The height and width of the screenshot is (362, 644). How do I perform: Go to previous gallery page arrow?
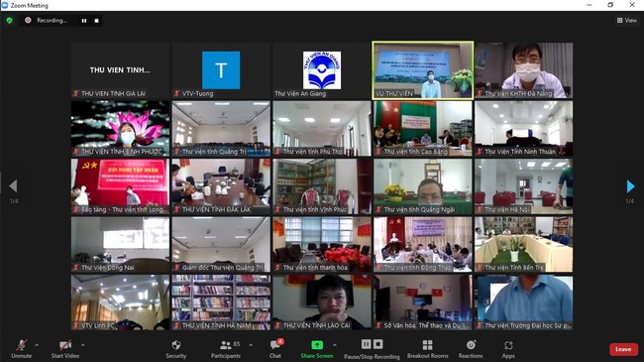coord(13,186)
